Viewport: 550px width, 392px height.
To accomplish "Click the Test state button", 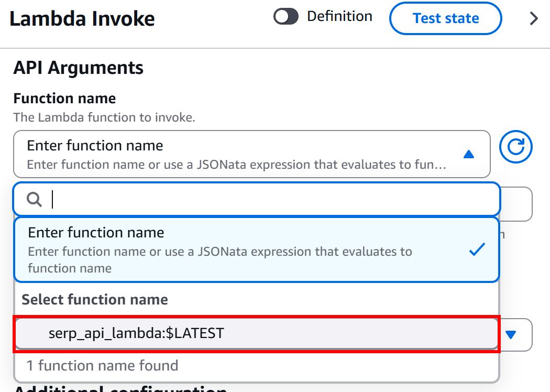I will point(445,18).
